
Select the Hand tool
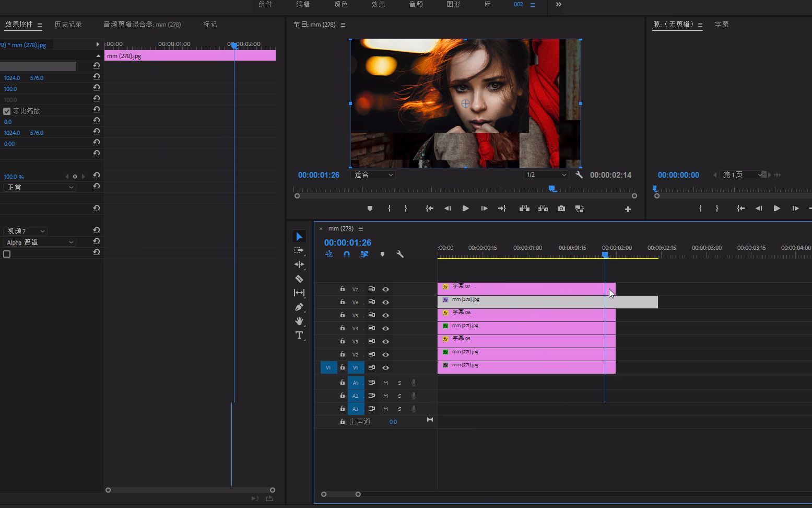[299, 321]
